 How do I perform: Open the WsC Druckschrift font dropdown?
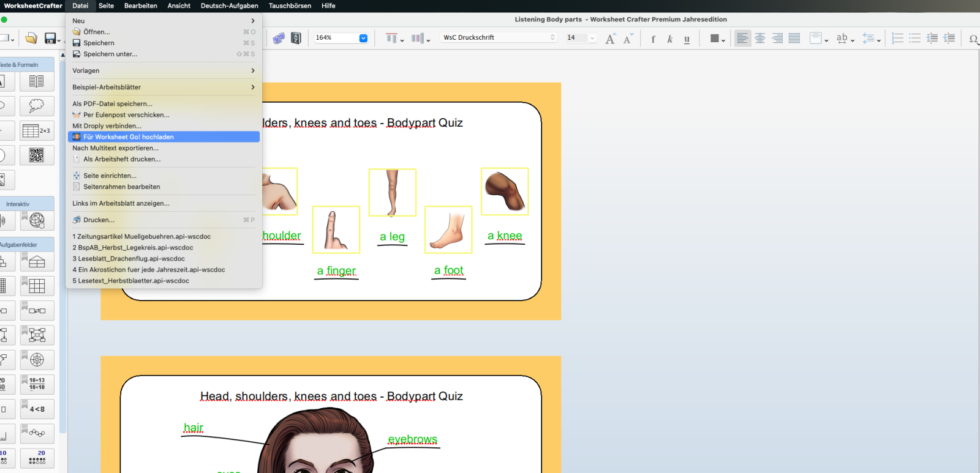[499, 38]
